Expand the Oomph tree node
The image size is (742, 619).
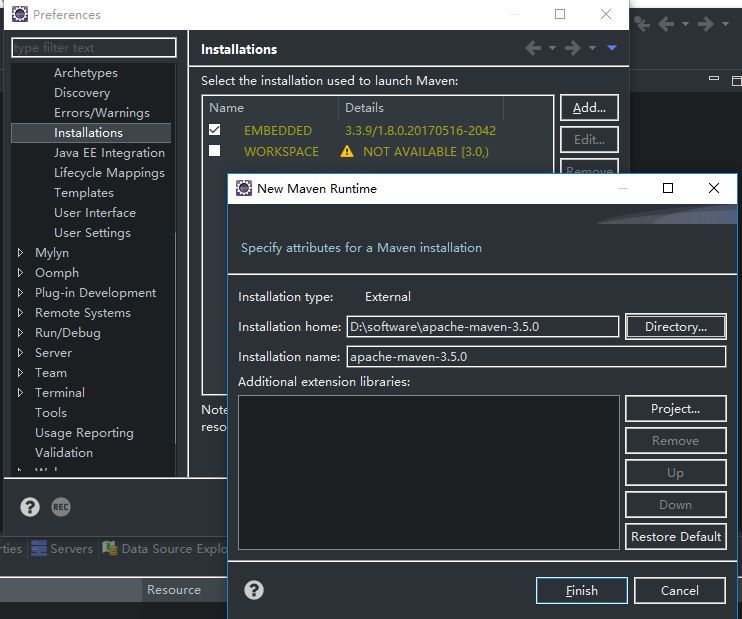[20, 273]
